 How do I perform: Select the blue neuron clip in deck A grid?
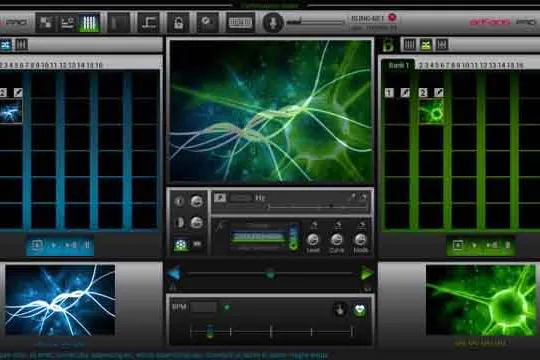(11, 111)
